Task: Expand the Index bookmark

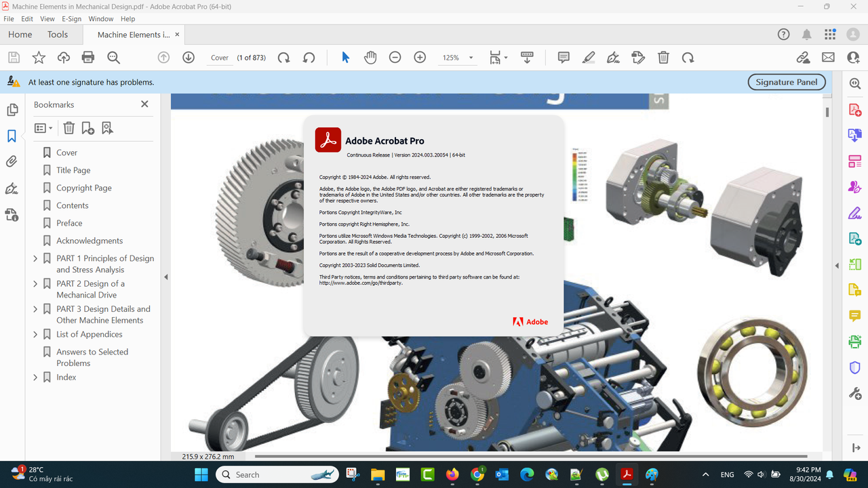Action: tap(35, 377)
